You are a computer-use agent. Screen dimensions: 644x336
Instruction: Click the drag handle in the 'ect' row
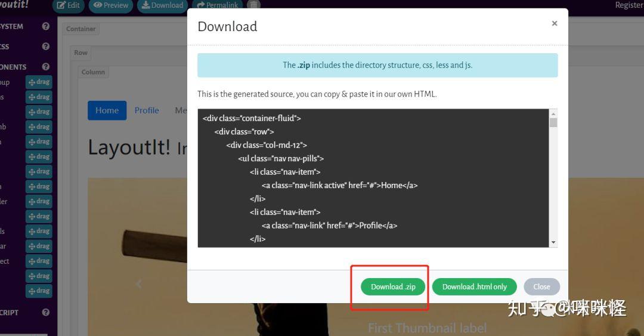(x=39, y=261)
